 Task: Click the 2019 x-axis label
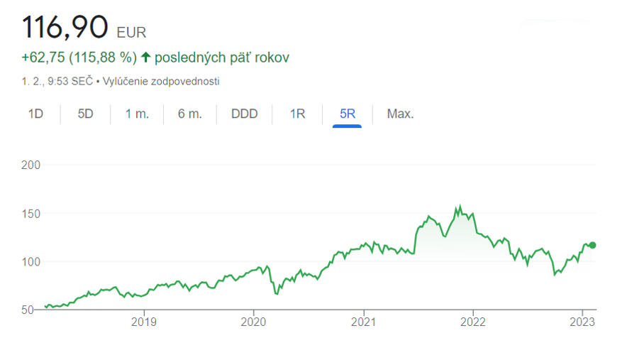(x=144, y=322)
